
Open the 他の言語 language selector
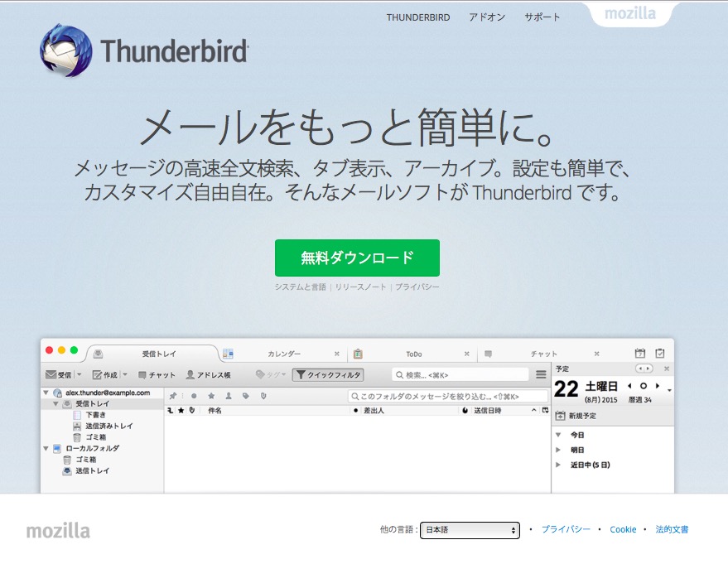(x=470, y=530)
